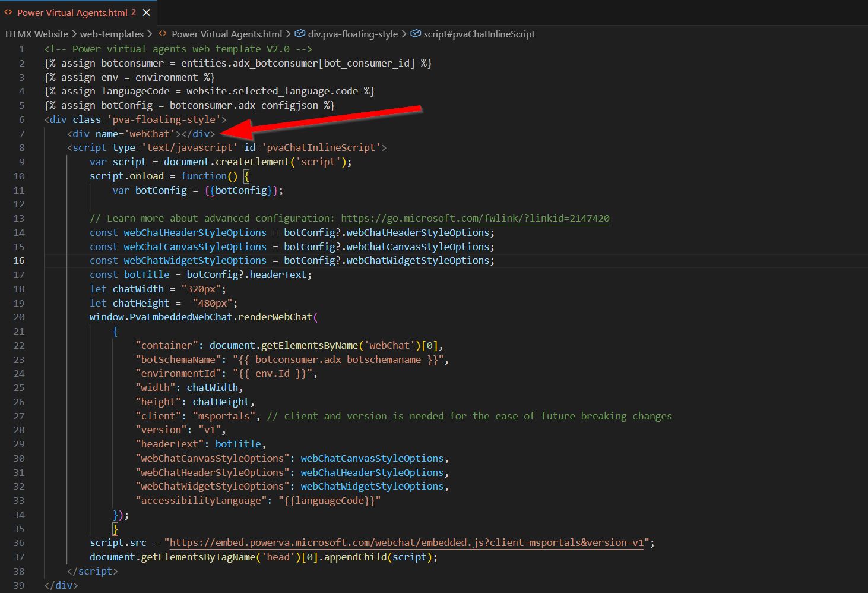
Task: Click the HTML icon on the Power Virtual Agents.html tab
Action: [8, 12]
